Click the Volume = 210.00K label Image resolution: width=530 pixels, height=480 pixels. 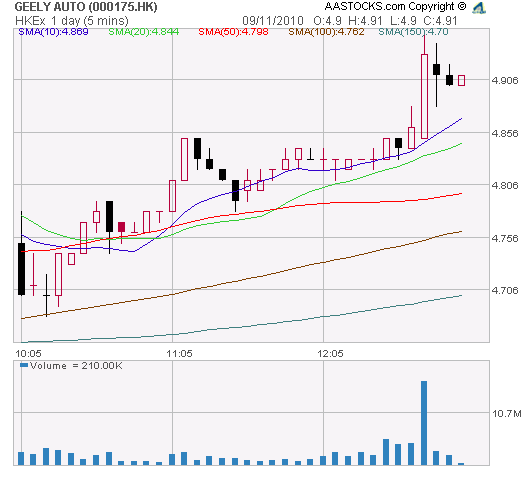(x=76, y=366)
